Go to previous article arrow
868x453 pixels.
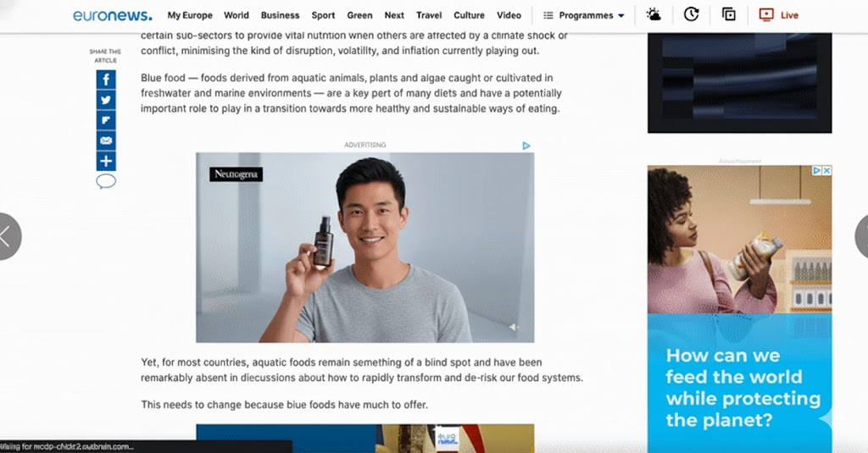[8, 236]
